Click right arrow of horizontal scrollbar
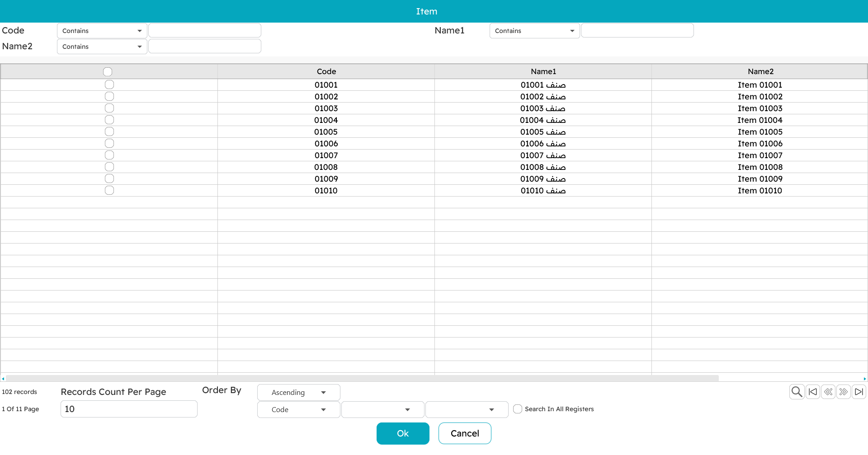Image resolution: width=868 pixels, height=455 pixels. point(865,379)
